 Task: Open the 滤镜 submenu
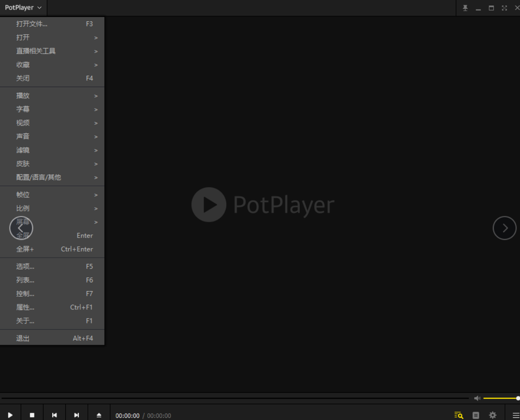[x=52, y=150]
